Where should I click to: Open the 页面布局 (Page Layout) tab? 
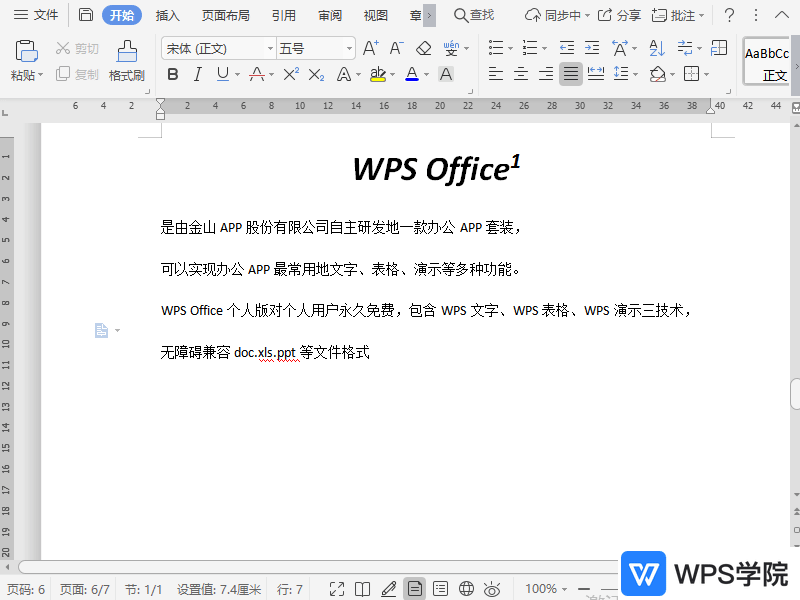(x=225, y=15)
